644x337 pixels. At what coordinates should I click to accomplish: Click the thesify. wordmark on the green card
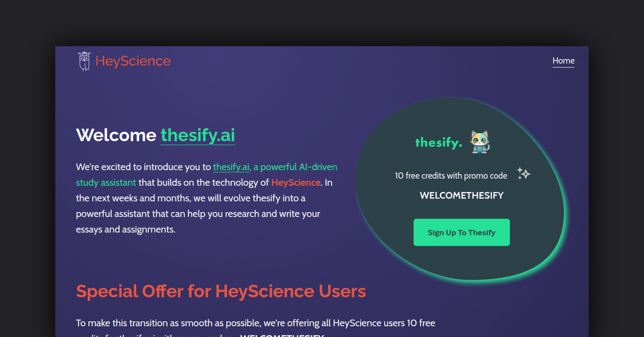pos(438,142)
